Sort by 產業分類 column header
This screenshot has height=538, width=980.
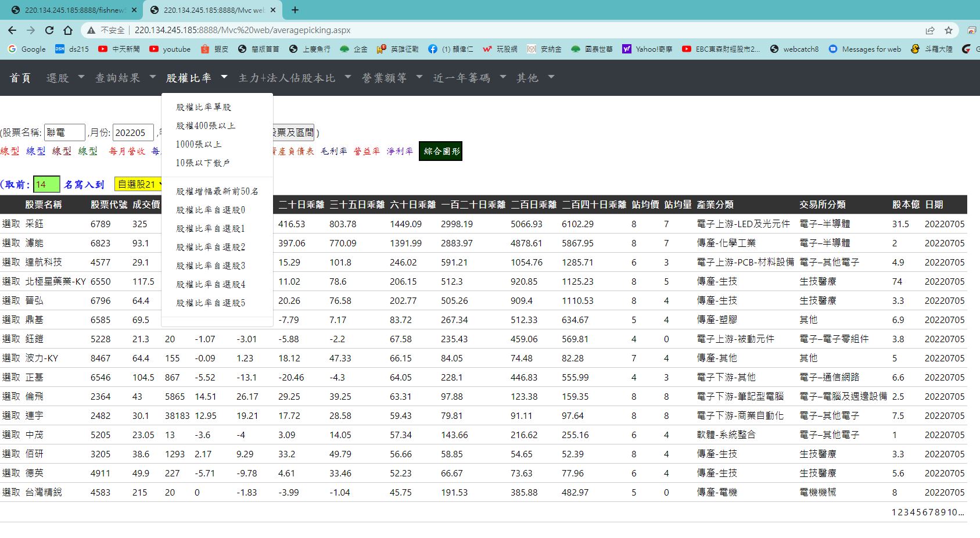tap(715, 205)
